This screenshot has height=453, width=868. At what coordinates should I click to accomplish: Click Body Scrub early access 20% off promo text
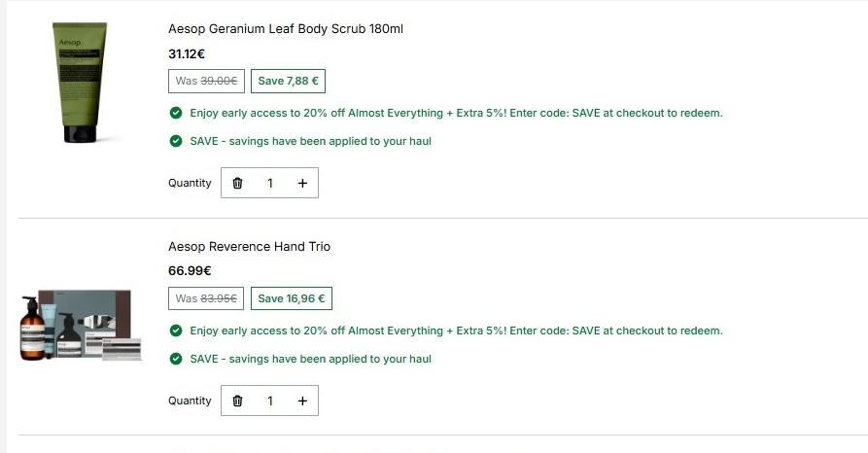pyautogui.click(x=456, y=113)
